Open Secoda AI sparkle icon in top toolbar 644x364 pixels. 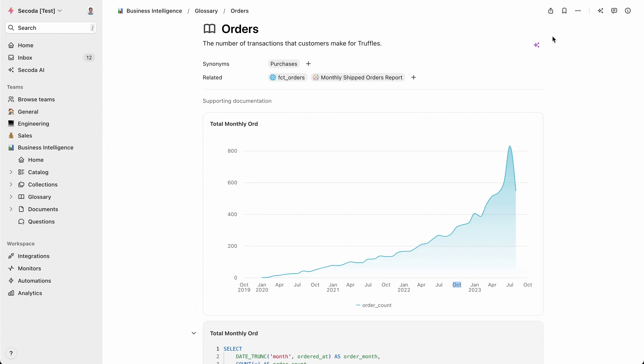pyautogui.click(x=600, y=11)
